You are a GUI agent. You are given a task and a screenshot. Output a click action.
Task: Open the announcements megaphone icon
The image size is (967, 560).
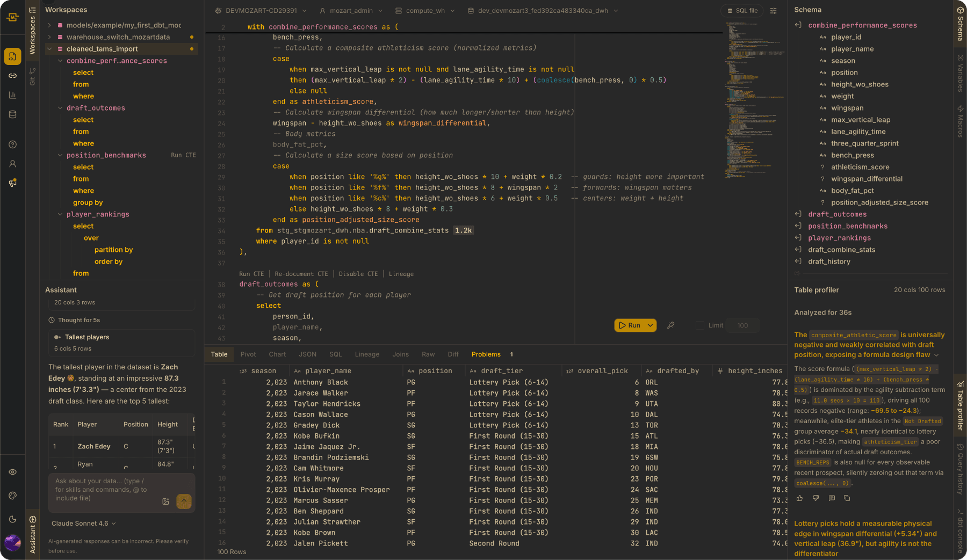tap(13, 183)
